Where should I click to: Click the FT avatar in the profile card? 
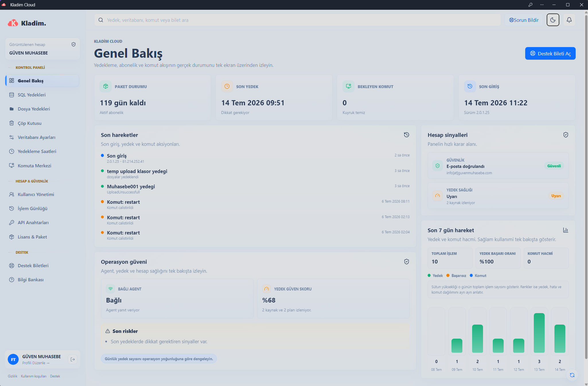pos(13,359)
